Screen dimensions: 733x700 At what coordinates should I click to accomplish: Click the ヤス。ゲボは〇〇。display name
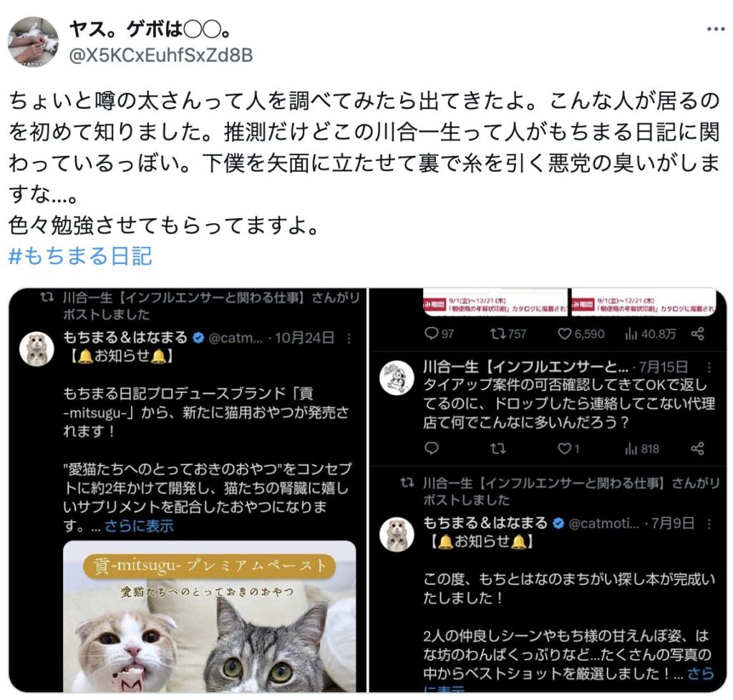coord(150,29)
